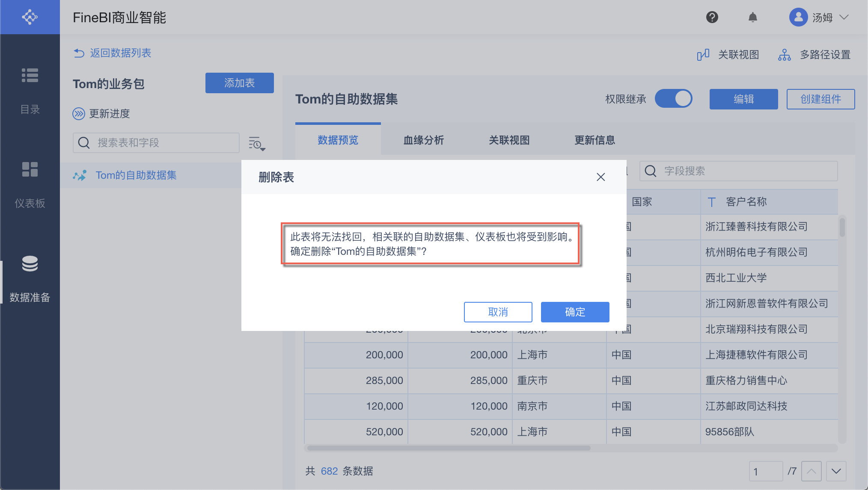Disable the 权限继承 permission inheritance toggle

click(674, 98)
